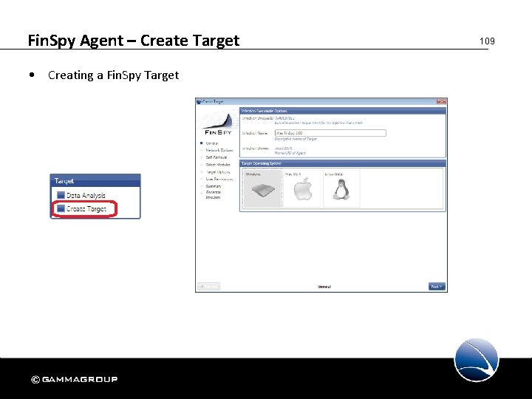Image resolution: width=532 pixels, height=399 pixels.
Task: Click the Create Target title bar icon
Action: pos(199,101)
